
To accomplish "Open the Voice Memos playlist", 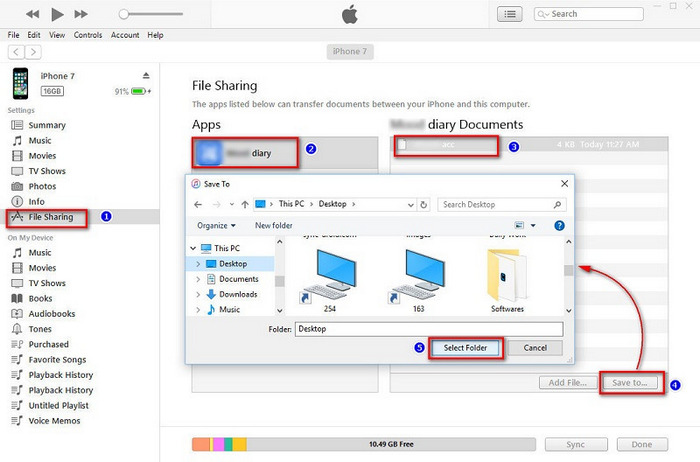I will coord(54,420).
